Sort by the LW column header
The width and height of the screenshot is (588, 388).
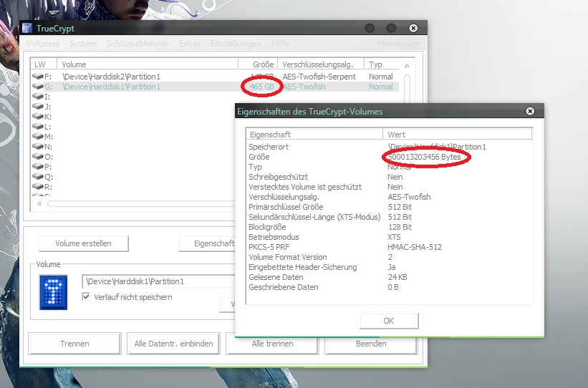[x=44, y=64]
